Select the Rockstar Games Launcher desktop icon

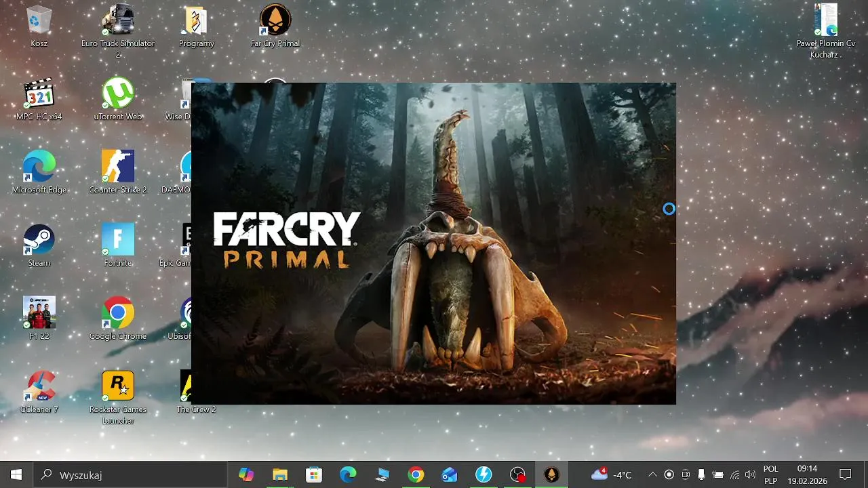(118, 397)
